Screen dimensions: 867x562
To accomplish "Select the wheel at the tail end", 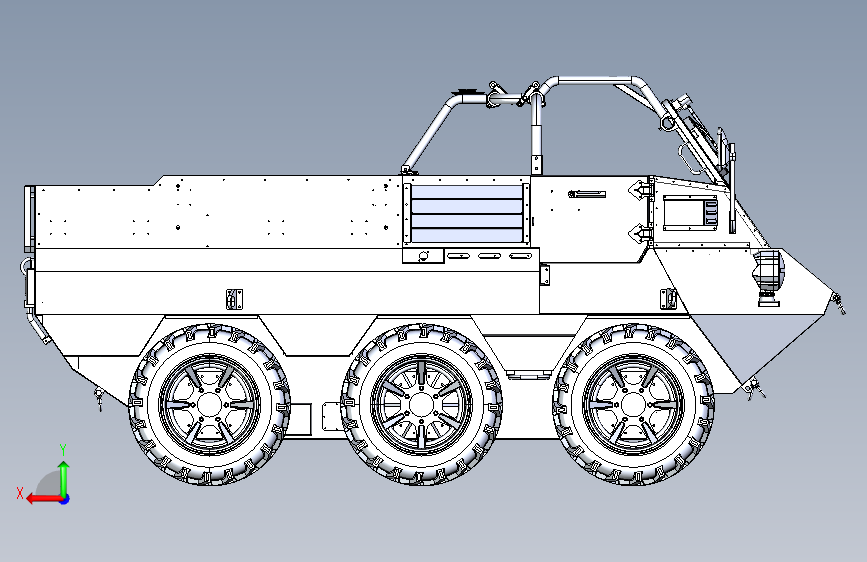I will [x=210, y=404].
